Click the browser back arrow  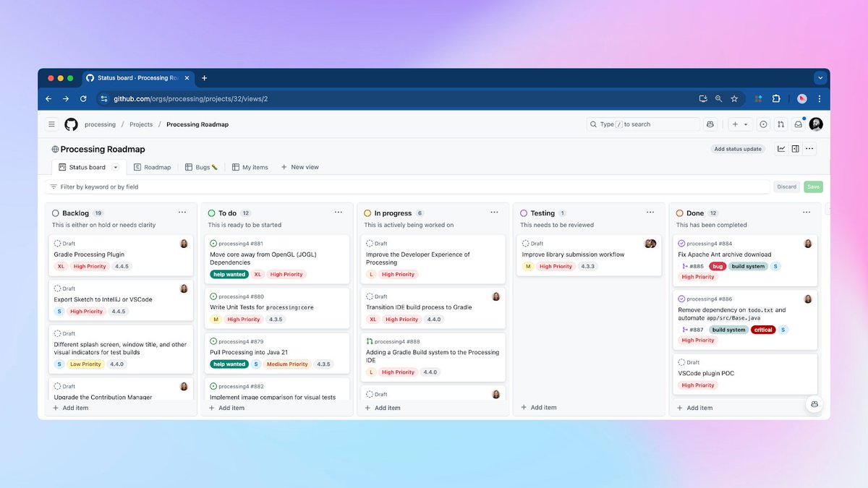[x=48, y=99]
